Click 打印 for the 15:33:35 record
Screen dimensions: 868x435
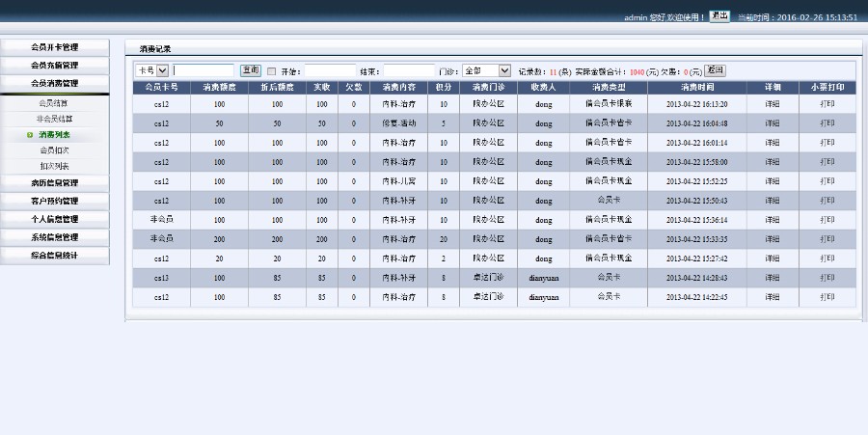coord(827,239)
